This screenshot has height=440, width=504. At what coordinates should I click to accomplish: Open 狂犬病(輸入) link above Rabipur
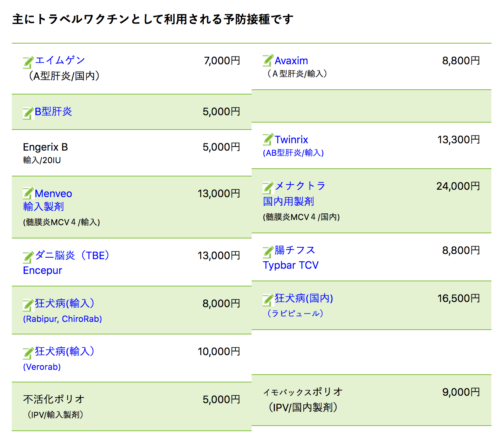coord(65,303)
